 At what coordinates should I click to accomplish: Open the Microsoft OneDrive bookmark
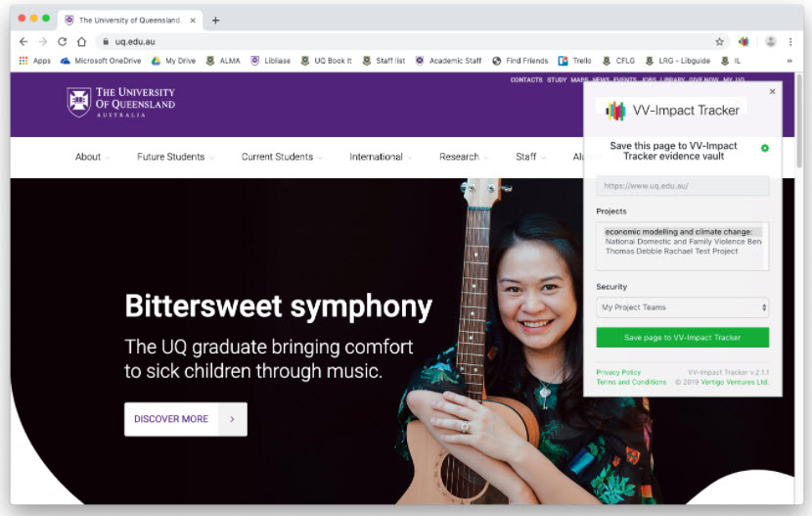(x=101, y=61)
